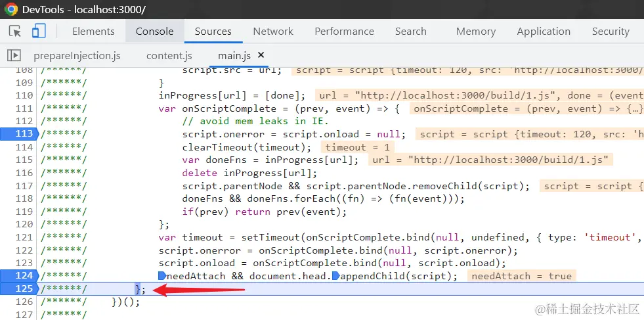Click 'delete inProgress[url];' on line 116
644x320 pixels.
coord(249,173)
